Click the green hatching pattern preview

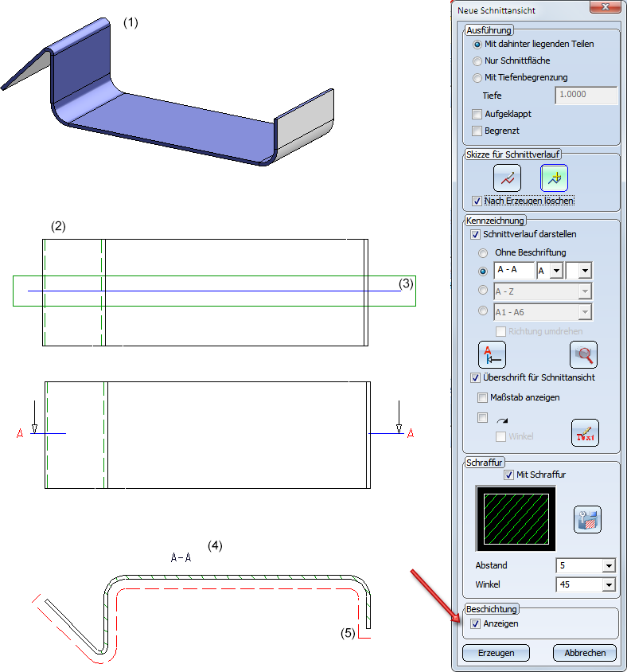tap(516, 519)
